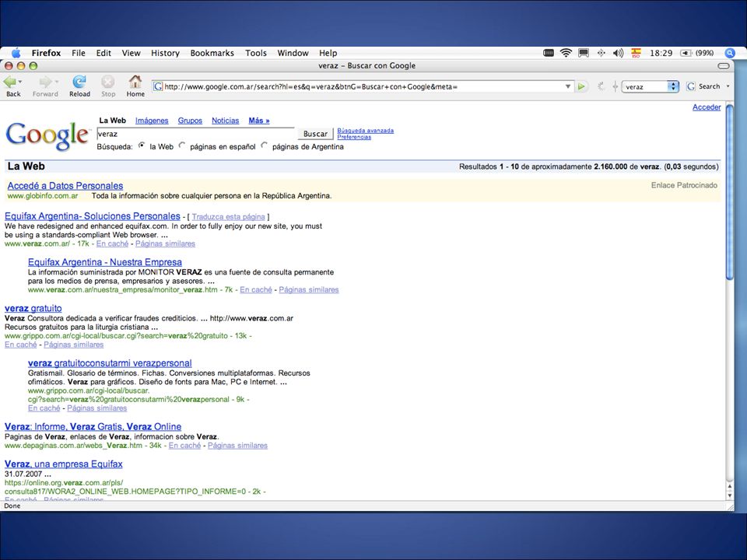Click the scrollbar down arrow
Viewport: 747px width, 560px height.
[729, 495]
